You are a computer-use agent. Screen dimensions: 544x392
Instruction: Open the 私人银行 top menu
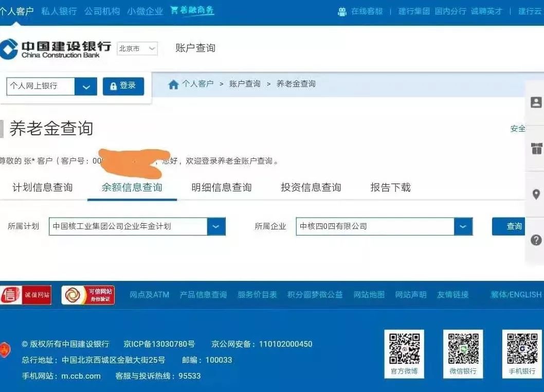tap(59, 11)
